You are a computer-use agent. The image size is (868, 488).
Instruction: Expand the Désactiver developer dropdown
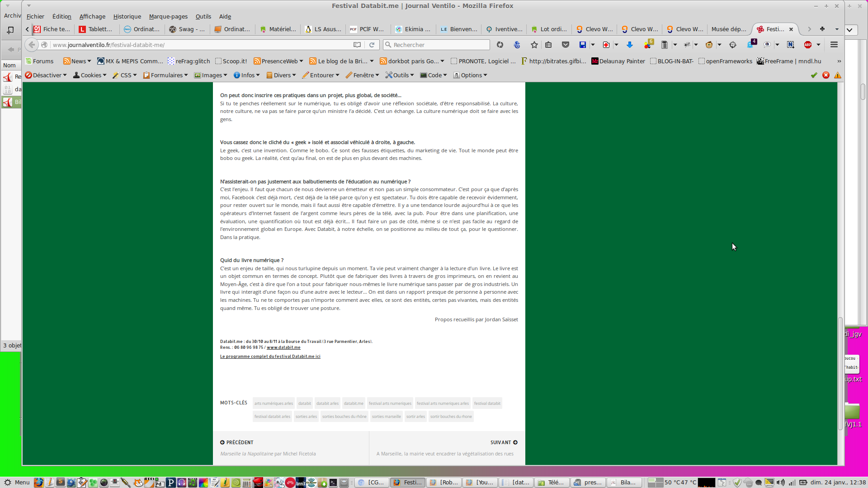coord(46,75)
